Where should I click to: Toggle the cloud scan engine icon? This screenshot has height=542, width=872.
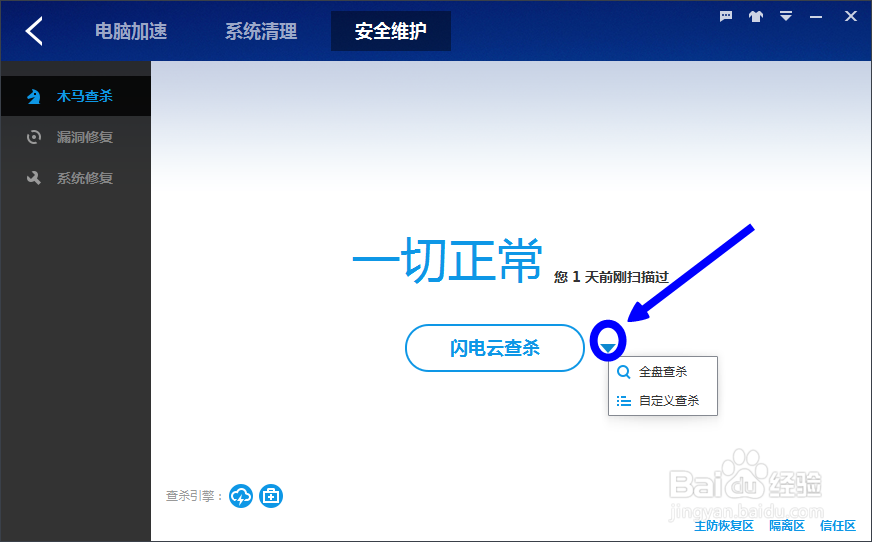point(241,496)
